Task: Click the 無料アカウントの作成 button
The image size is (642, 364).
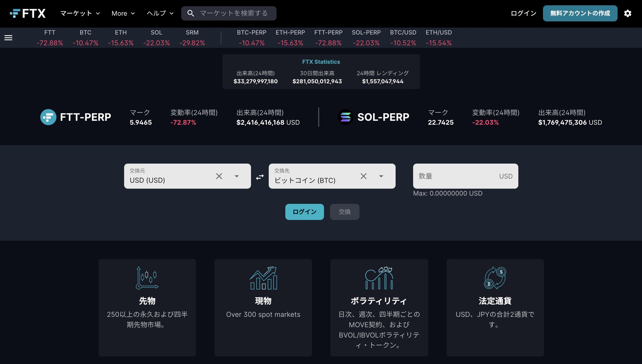Action: coord(580,13)
